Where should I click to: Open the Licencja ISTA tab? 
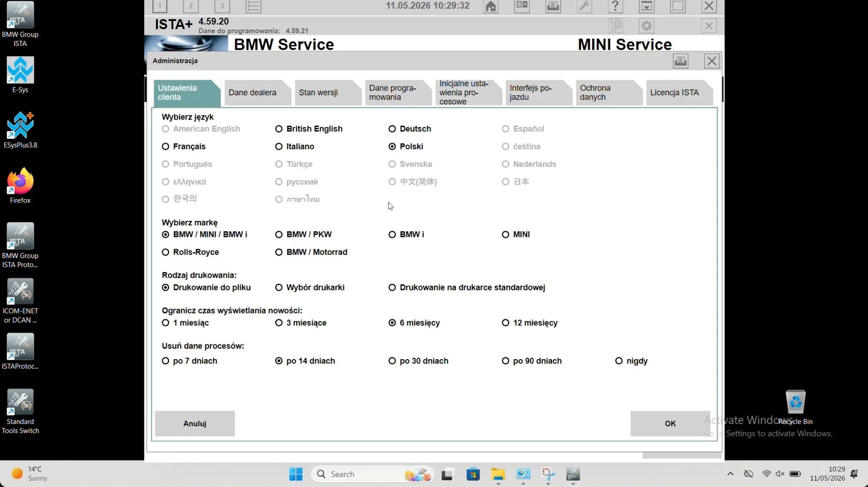679,93
